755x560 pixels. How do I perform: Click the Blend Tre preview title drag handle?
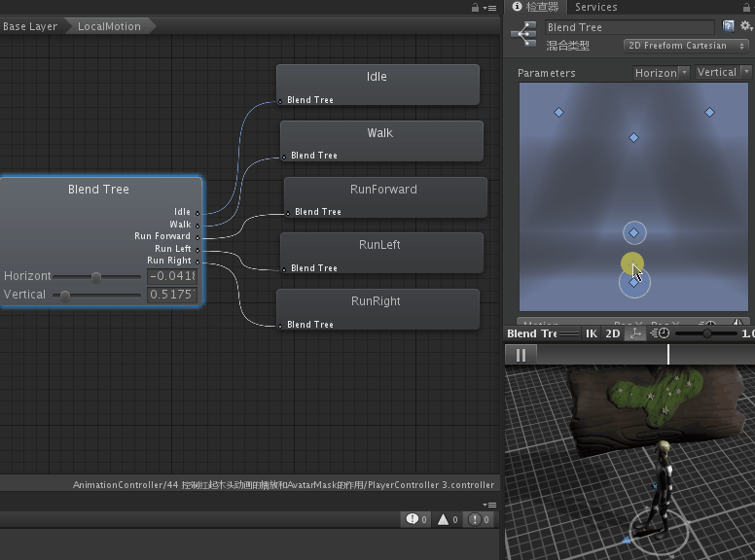click(x=568, y=333)
